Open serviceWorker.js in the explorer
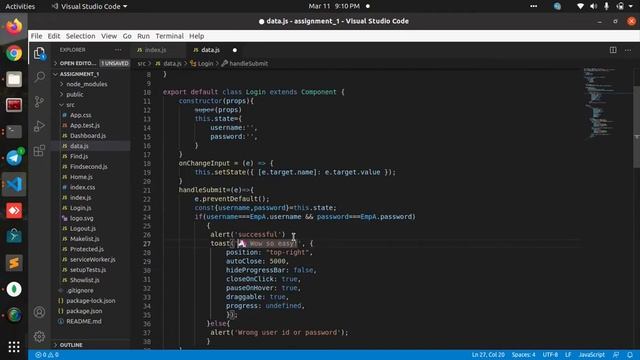640x360 pixels. (93, 260)
